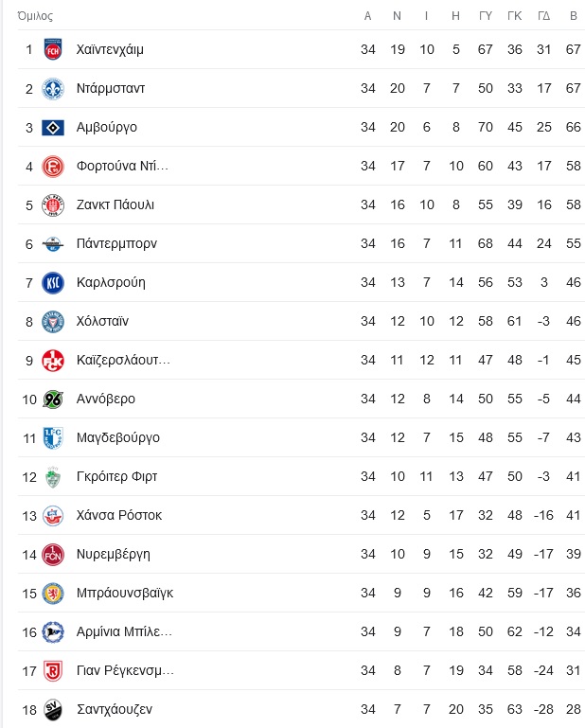This screenshot has width=585, height=728.
Task: Click the ΓΔ goal difference header
Action: pyautogui.click(x=543, y=16)
